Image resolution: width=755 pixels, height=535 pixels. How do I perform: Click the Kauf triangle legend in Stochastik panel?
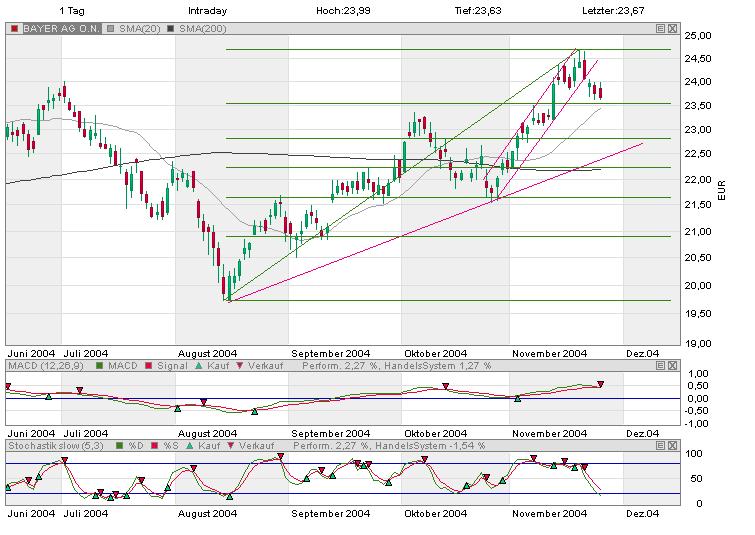click(190, 446)
